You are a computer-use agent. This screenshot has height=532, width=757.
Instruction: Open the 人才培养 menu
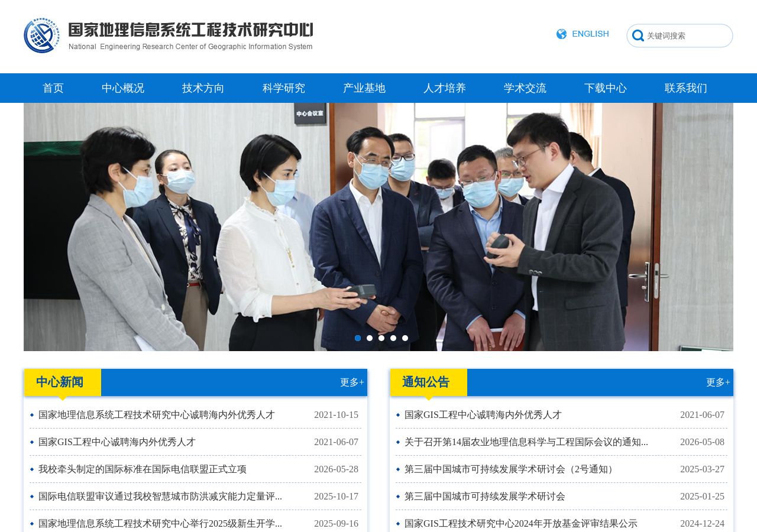point(445,88)
